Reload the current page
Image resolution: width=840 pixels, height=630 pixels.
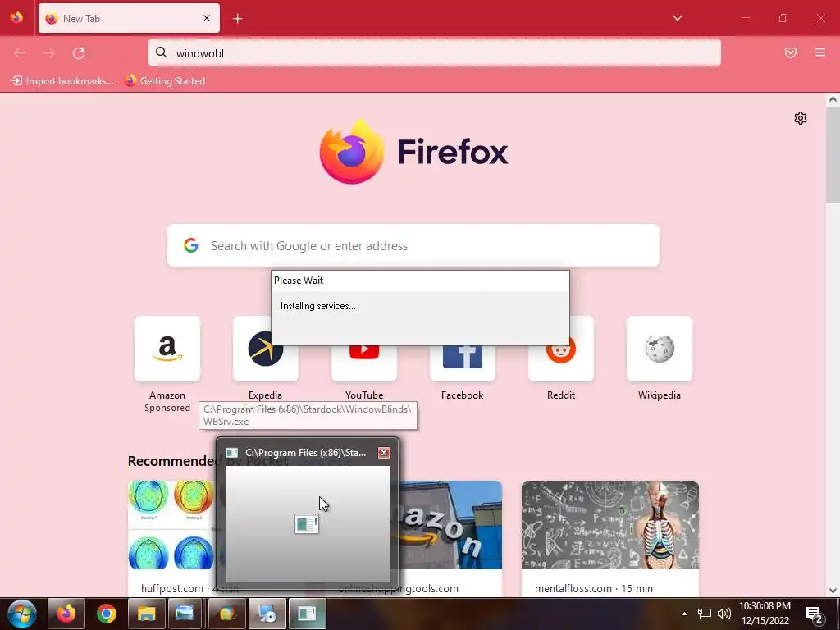pyautogui.click(x=79, y=53)
